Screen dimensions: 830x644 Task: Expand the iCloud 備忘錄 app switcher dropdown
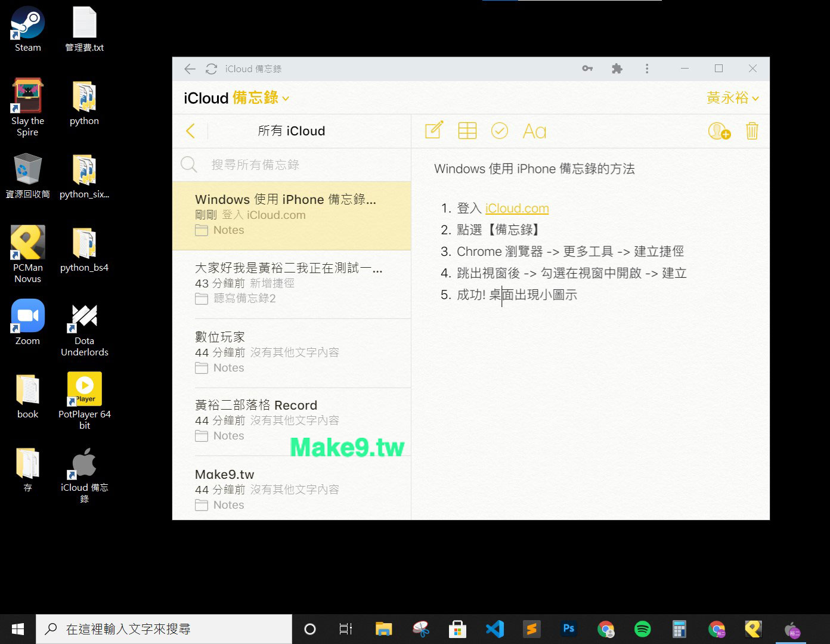[285, 99]
